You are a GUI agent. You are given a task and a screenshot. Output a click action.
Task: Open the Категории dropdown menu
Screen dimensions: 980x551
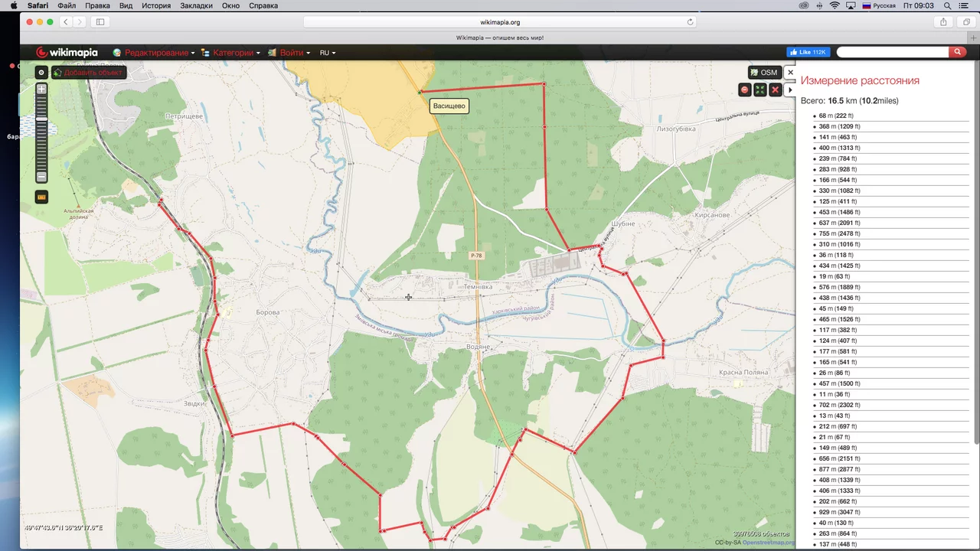coord(230,53)
